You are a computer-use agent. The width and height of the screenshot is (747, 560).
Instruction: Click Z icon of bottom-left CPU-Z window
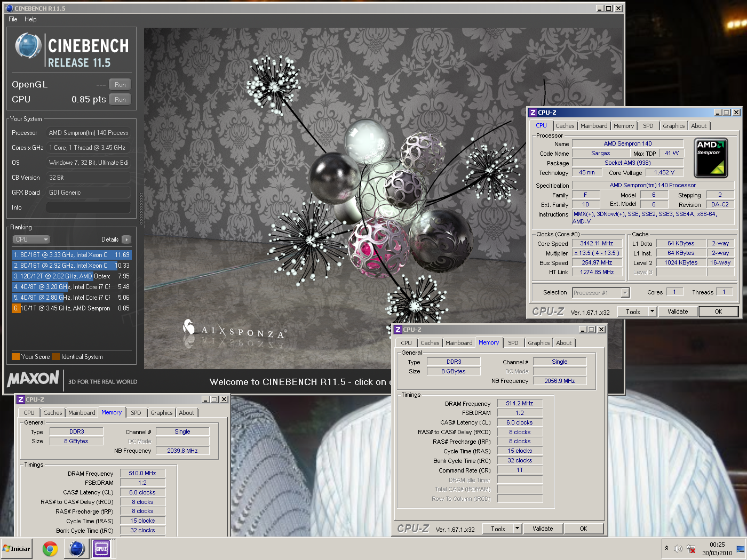pyautogui.click(x=20, y=399)
